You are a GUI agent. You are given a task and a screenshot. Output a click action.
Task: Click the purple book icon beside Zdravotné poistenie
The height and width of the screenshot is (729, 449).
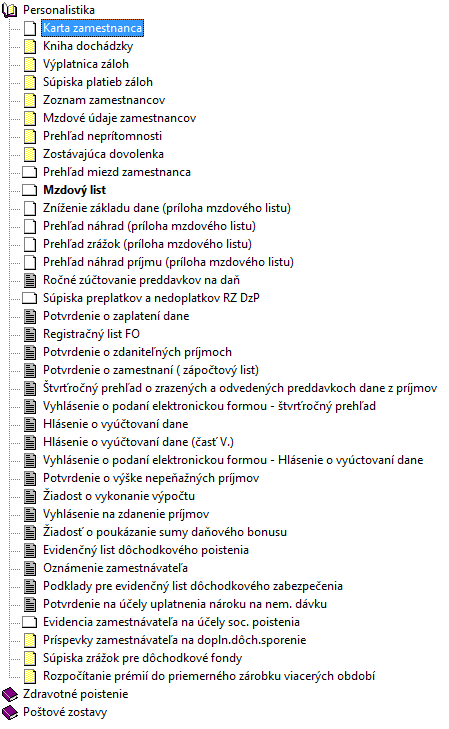pos(10,695)
